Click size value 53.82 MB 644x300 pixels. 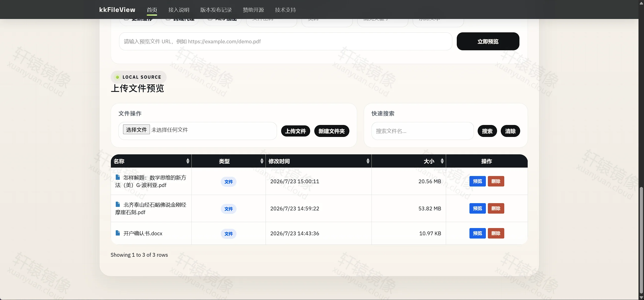pyautogui.click(x=430, y=208)
